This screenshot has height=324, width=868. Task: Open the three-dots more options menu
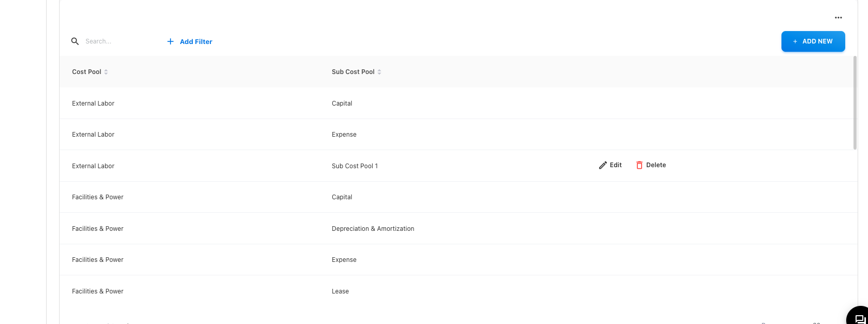tap(838, 18)
